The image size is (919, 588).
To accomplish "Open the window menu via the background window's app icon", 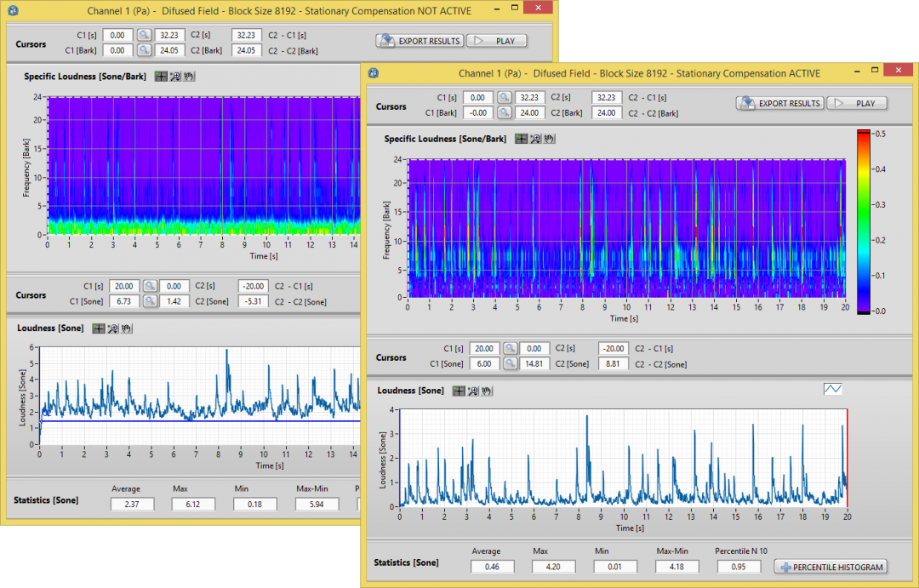I will click(12, 10).
